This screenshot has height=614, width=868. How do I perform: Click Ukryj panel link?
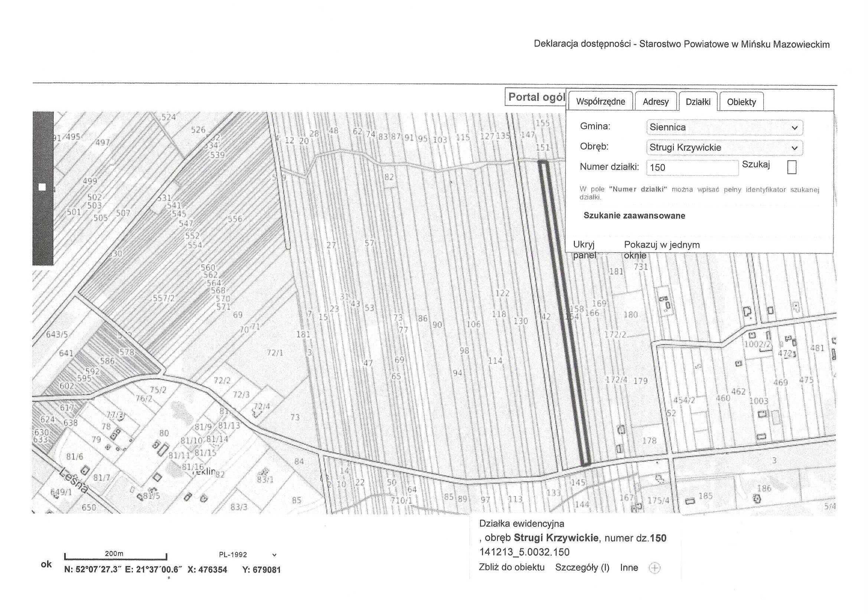tap(584, 250)
